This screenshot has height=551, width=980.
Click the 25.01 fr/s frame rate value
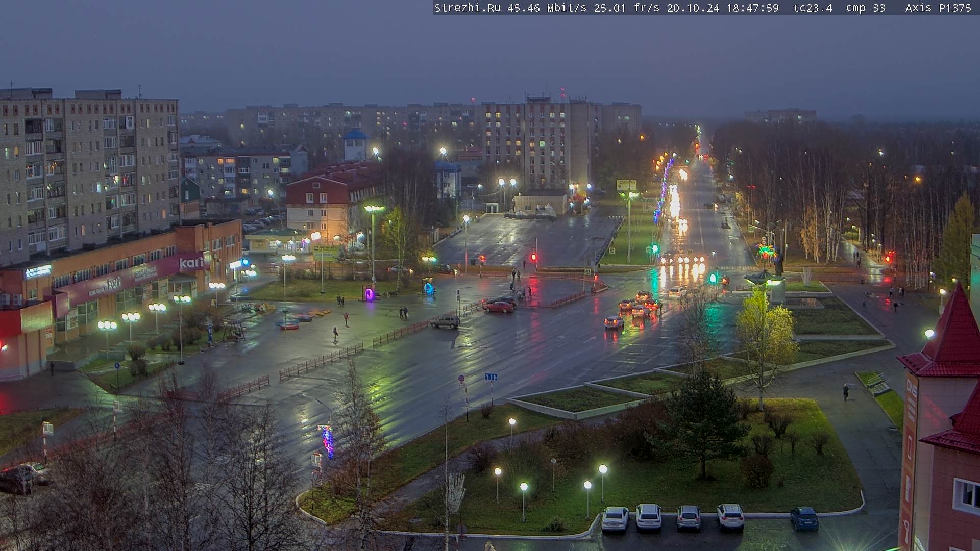pyautogui.click(x=627, y=8)
